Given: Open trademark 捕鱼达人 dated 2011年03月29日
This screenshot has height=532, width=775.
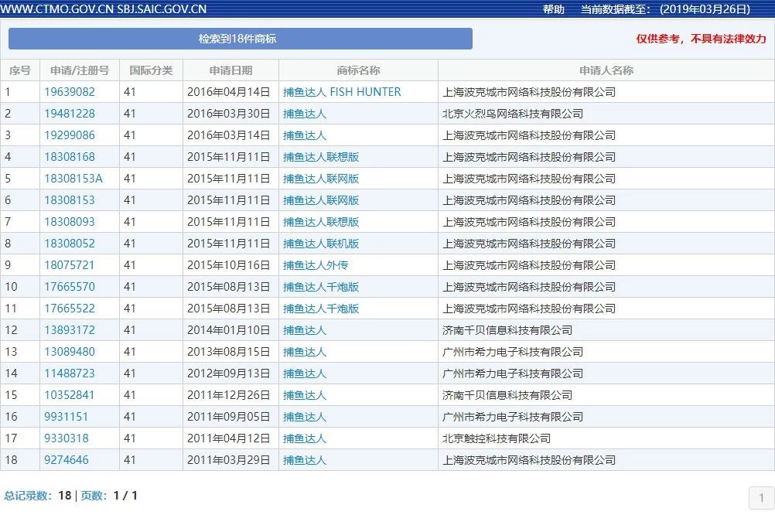Looking at the screenshot, I should pos(305,460).
